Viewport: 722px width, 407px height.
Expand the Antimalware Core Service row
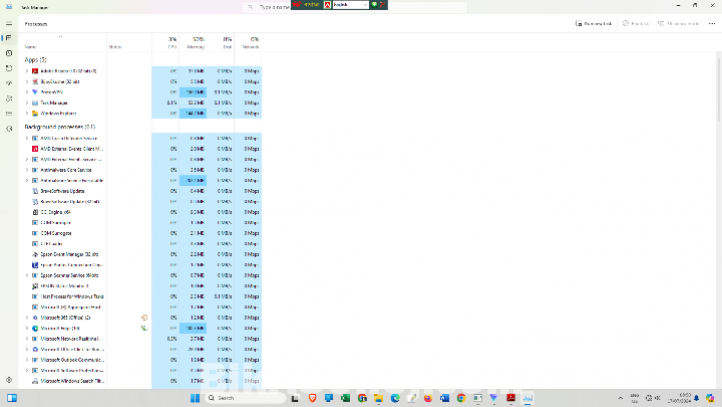pyautogui.click(x=27, y=170)
